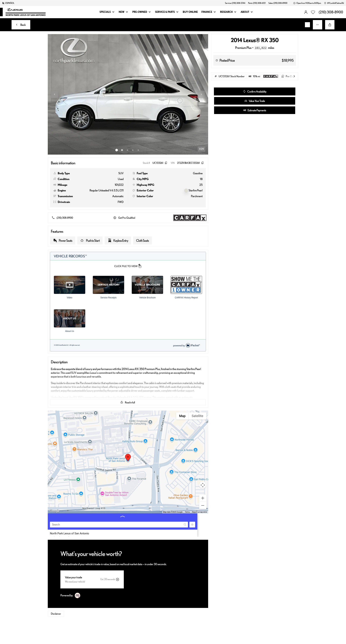Image resolution: width=346 pixels, height=644 pixels.
Task: Zoom in on the map
Action: (203, 498)
